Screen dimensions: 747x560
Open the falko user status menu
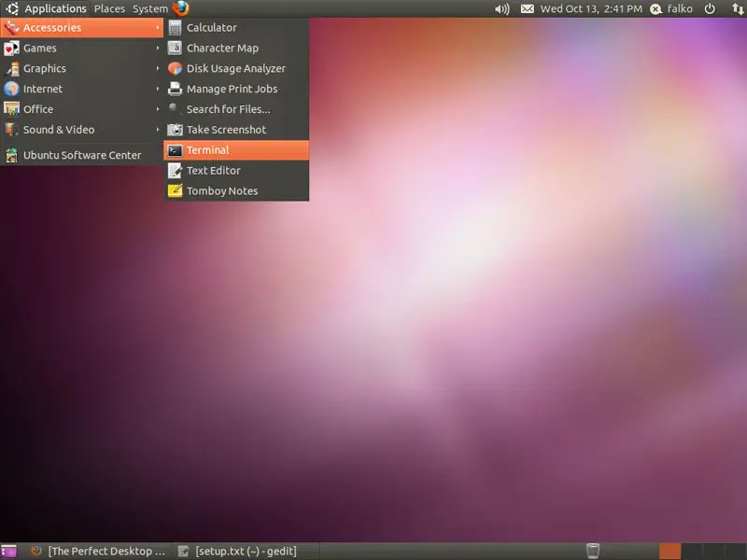(671, 9)
